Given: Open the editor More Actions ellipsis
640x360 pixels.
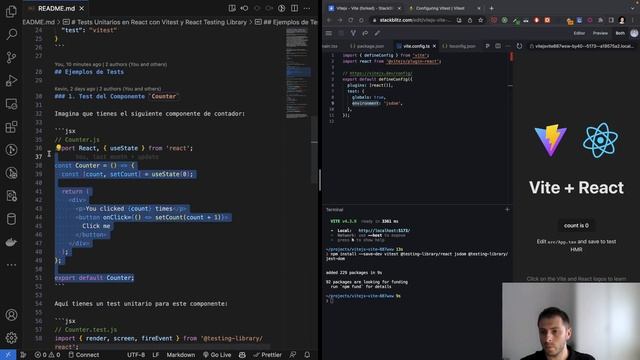Looking at the screenshot, I should tap(307, 8).
